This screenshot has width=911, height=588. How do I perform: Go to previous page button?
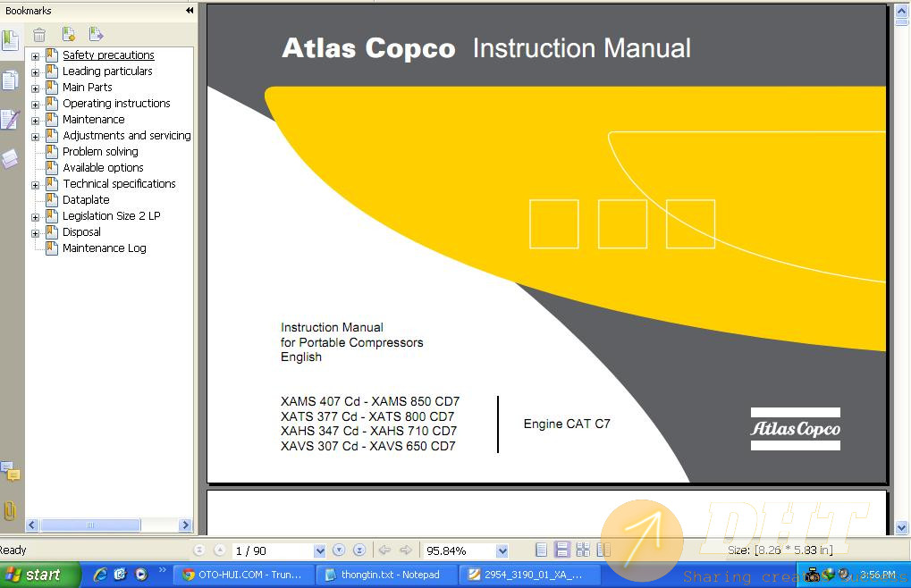220,550
